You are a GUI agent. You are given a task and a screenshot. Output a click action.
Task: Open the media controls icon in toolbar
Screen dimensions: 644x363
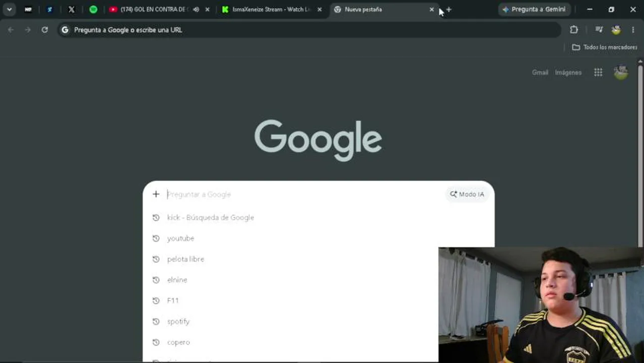pos(599,30)
